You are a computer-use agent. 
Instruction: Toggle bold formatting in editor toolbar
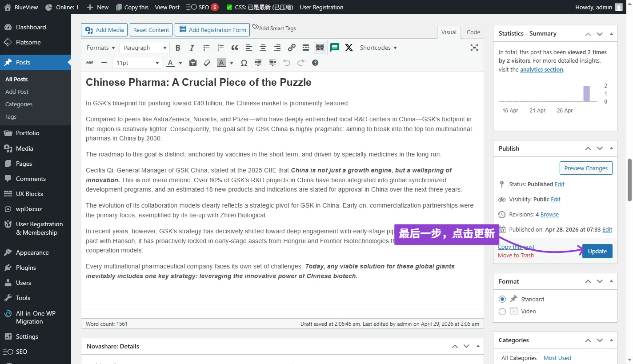click(178, 48)
